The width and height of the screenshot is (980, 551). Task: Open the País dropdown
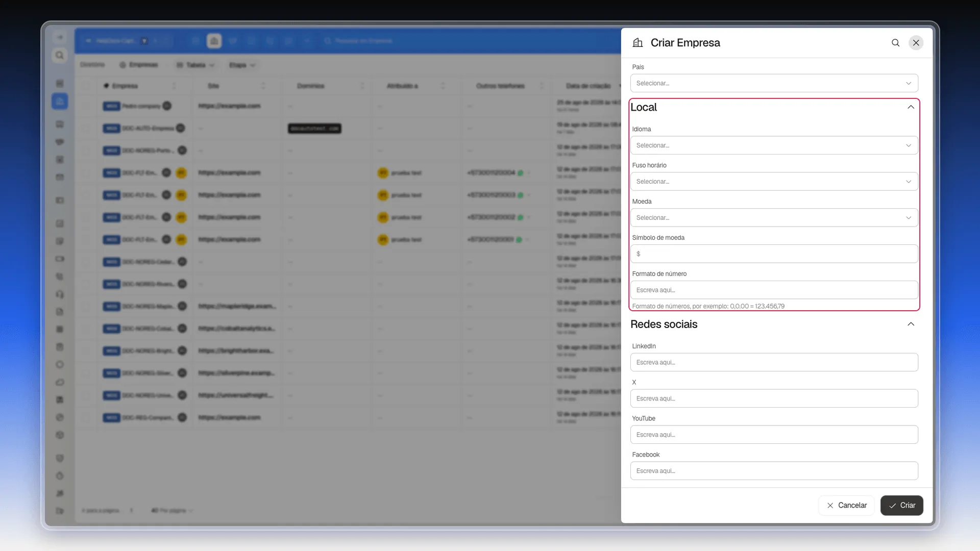click(774, 83)
